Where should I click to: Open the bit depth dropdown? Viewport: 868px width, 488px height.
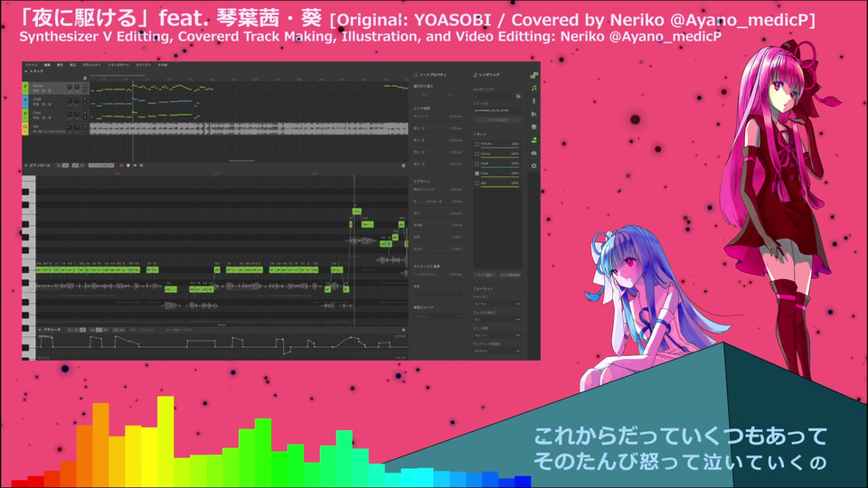click(x=497, y=335)
